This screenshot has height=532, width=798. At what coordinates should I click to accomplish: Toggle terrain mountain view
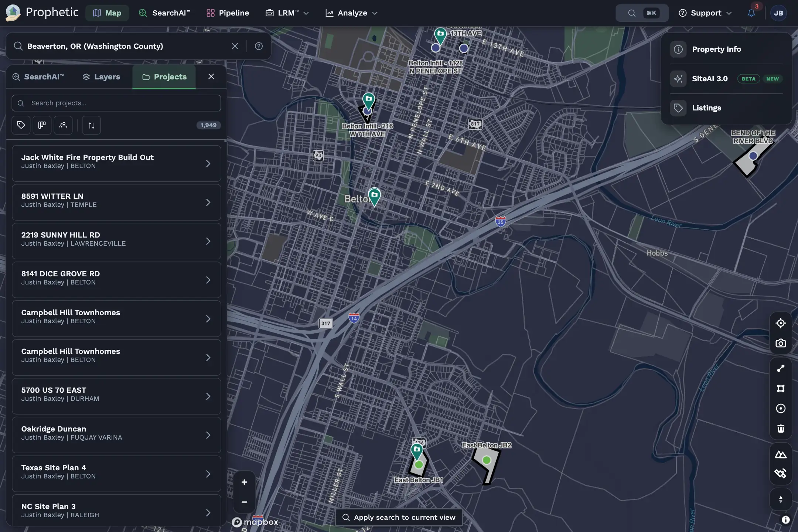pyautogui.click(x=781, y=454)
